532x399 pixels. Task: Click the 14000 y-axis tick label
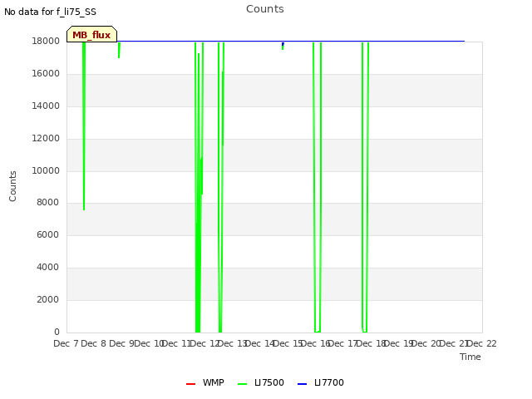46,106
